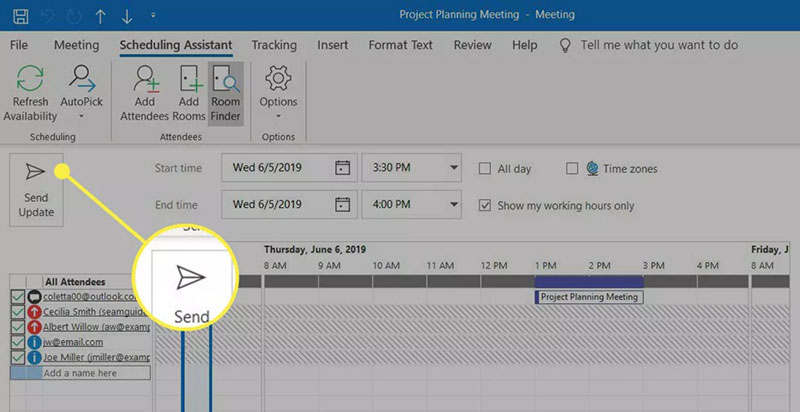The height and width of the screenshot is (412, 800).
Task: Click the info icon beside jw@email.com
Action: 34,342
